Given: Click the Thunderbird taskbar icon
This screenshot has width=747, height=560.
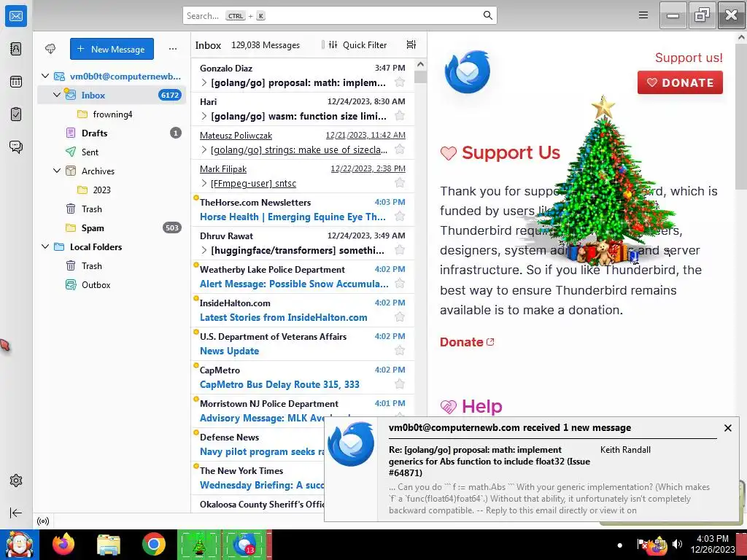Looking at the screenshot, I should [245, 544].
